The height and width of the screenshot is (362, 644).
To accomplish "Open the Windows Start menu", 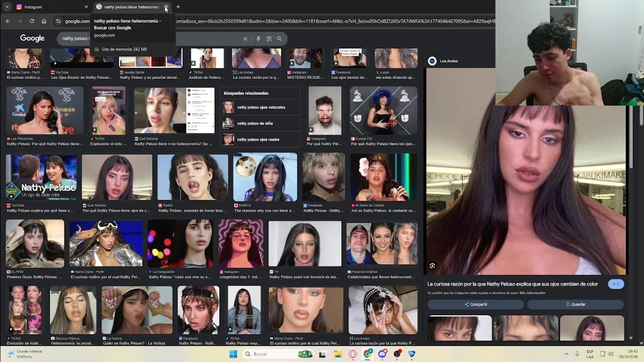I will 233,354.
